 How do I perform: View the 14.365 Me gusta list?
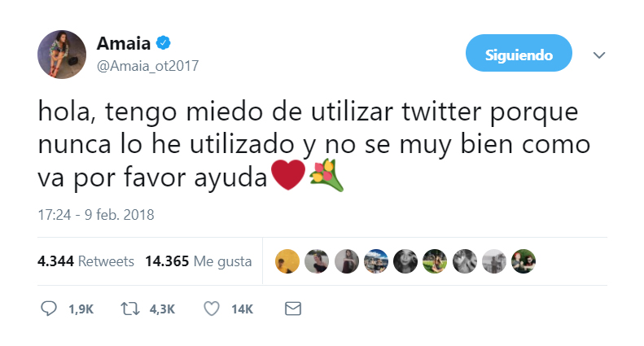(198, 261)
